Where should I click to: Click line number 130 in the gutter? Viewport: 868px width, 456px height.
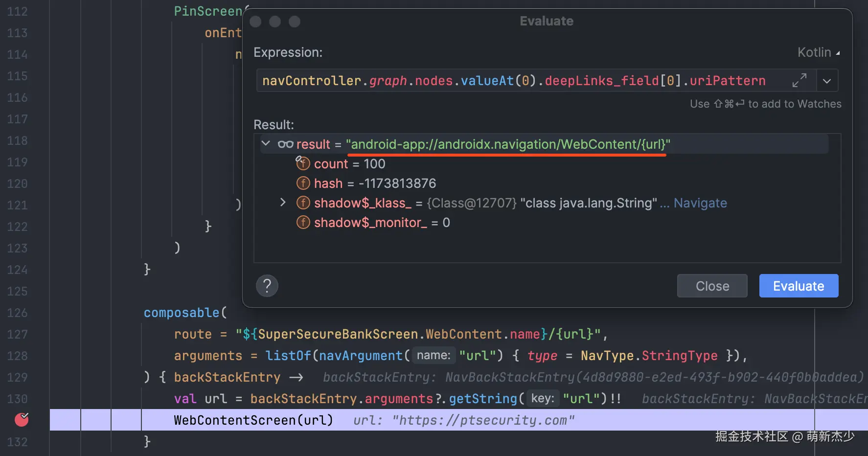pos(17,399)
